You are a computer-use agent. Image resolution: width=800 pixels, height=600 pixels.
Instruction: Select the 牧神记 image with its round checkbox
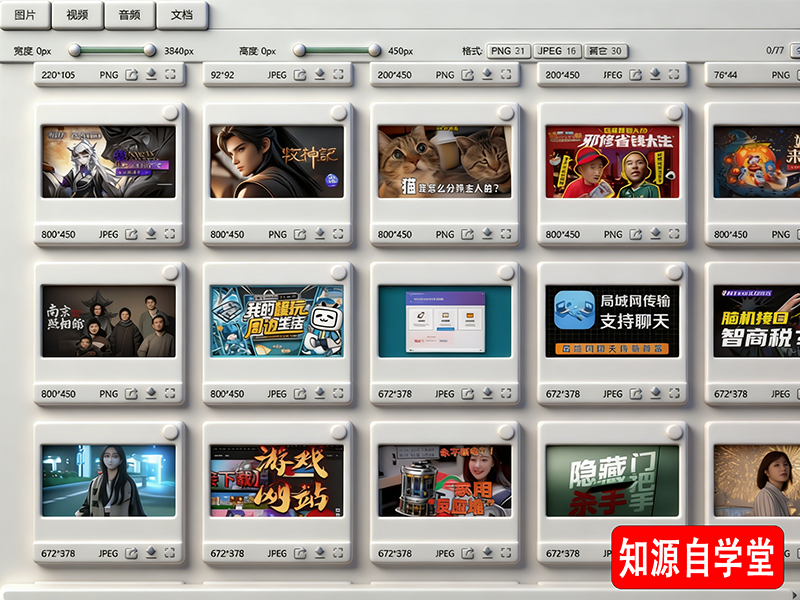pyautogui.click(x=339, y=113)
